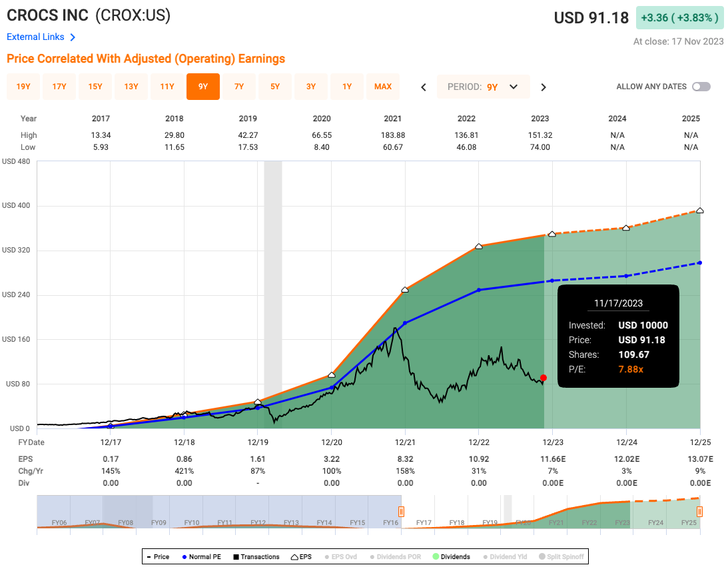Click FY24 in the navigator timeline

655,522
